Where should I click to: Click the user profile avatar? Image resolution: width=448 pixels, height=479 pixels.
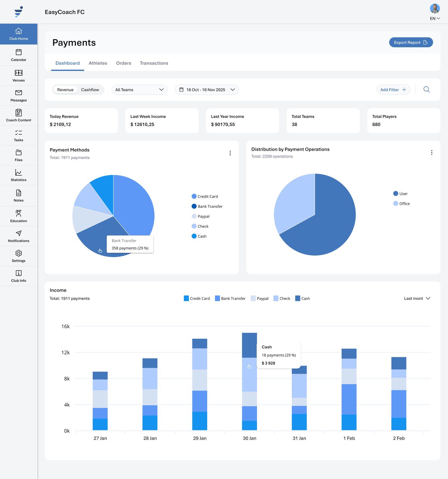pyautogui.click(x=435, y=9)
